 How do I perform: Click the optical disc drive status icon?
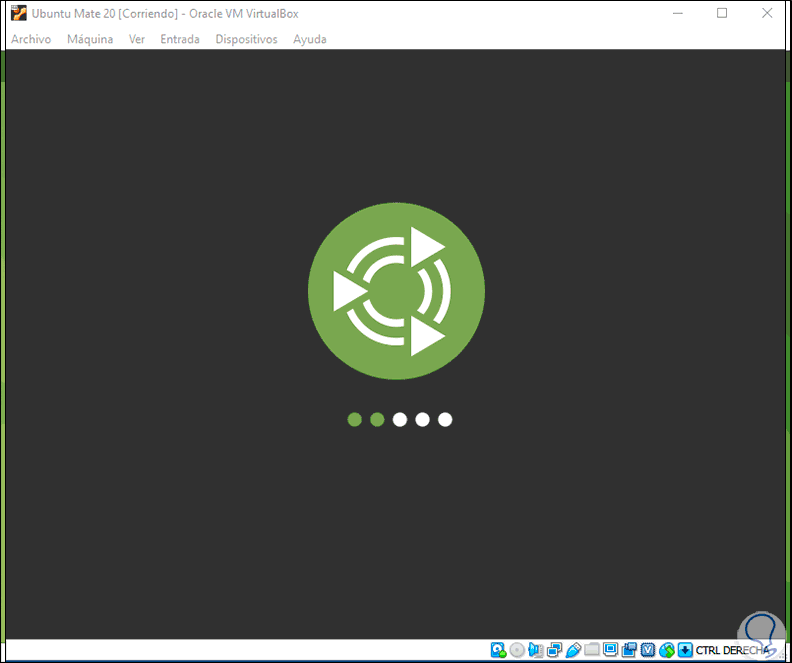tap(517, 650)
